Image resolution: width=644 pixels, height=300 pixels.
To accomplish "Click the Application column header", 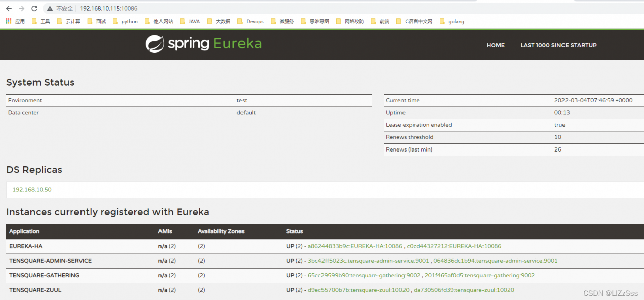I will click(x=24, y=231).
